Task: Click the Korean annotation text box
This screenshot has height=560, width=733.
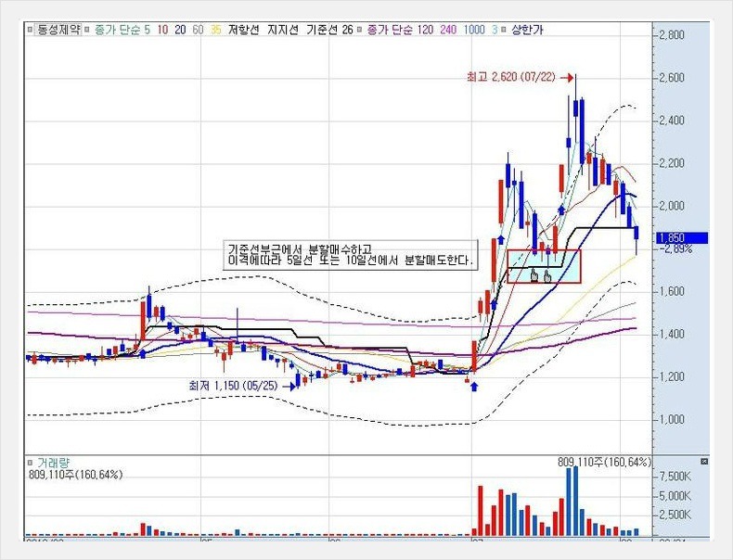Action: [351, 255]
